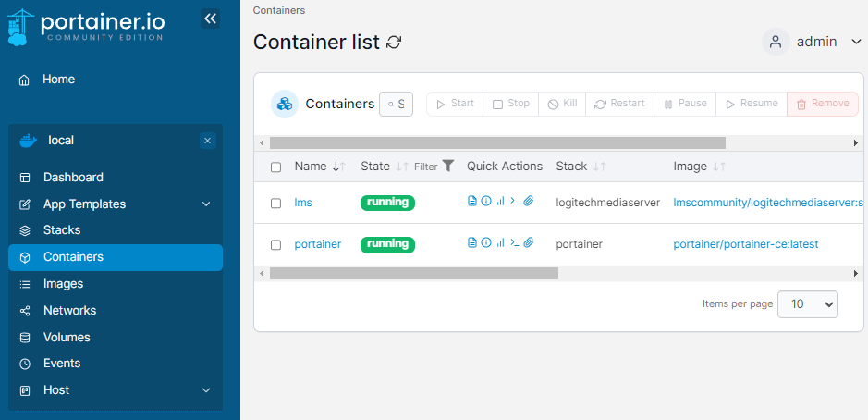868x420 pixels.
Task: Click the red Remove button
Action: point(823,104)
